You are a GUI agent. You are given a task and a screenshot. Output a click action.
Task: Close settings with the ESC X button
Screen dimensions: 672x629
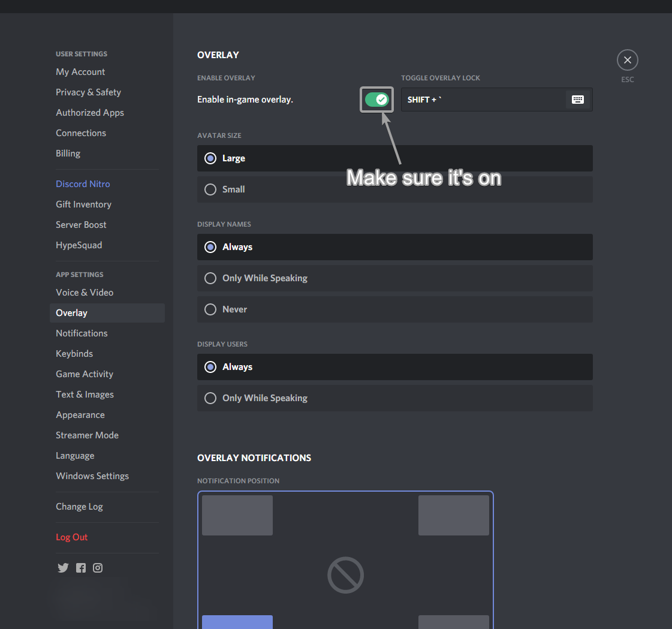pyautogui.click(x=627, y=60)
